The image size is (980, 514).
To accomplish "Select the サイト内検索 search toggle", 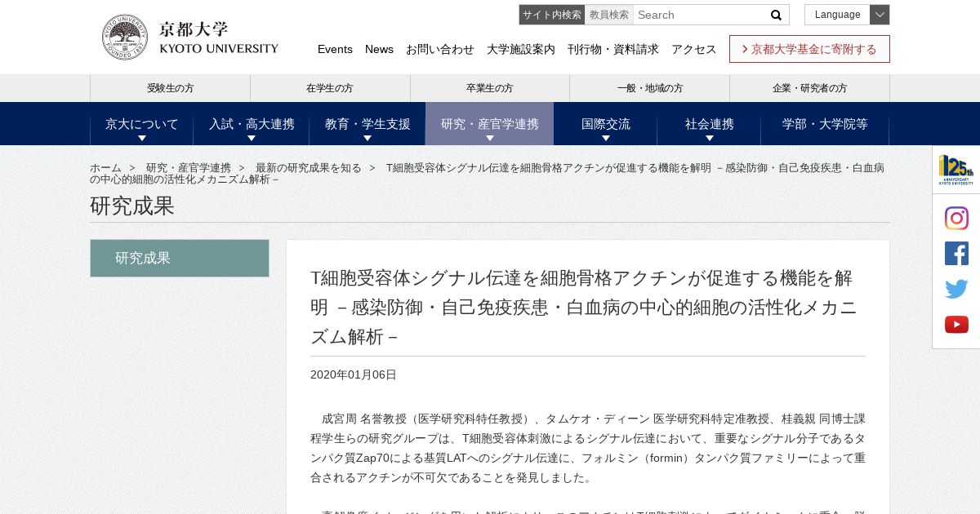I will point(552,15).
